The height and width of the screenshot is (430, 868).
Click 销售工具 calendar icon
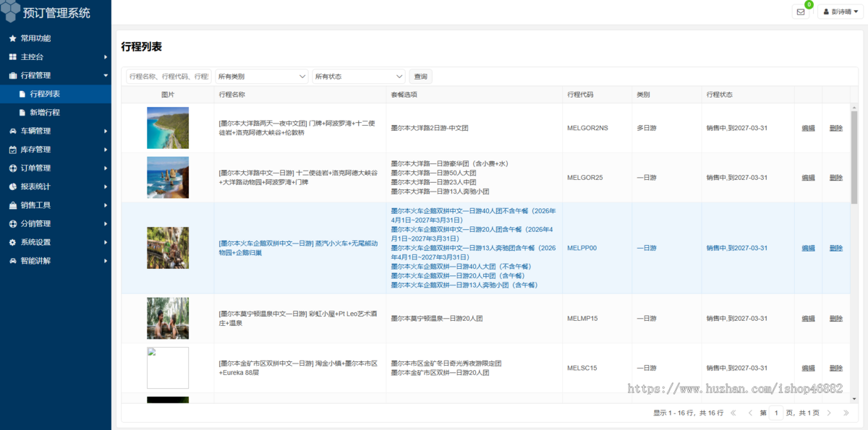[x=12, y=205]
